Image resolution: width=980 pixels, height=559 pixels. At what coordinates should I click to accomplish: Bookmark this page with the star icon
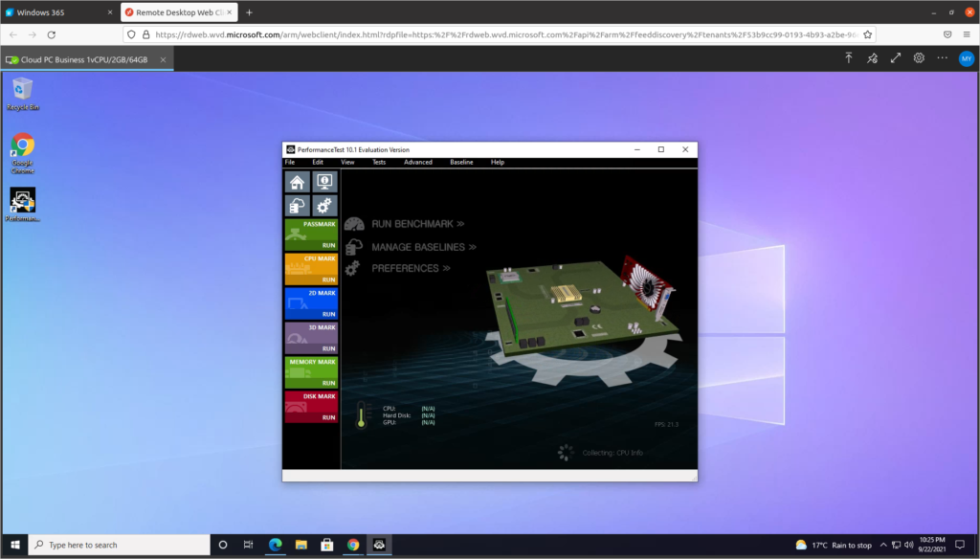pos(867,35)
